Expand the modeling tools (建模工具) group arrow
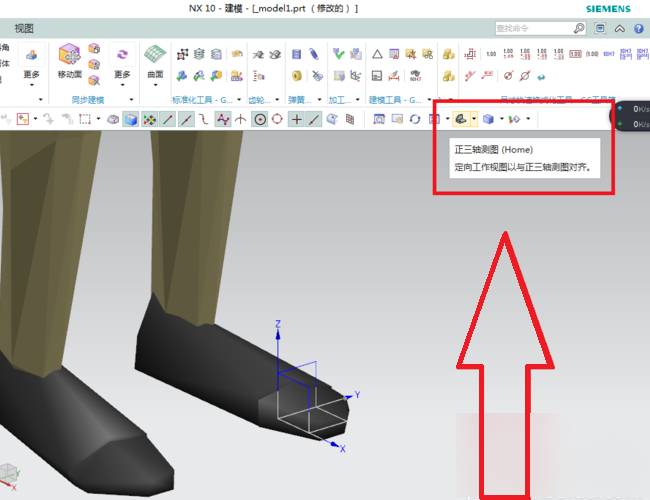650x500 pixels. point(429,100)
